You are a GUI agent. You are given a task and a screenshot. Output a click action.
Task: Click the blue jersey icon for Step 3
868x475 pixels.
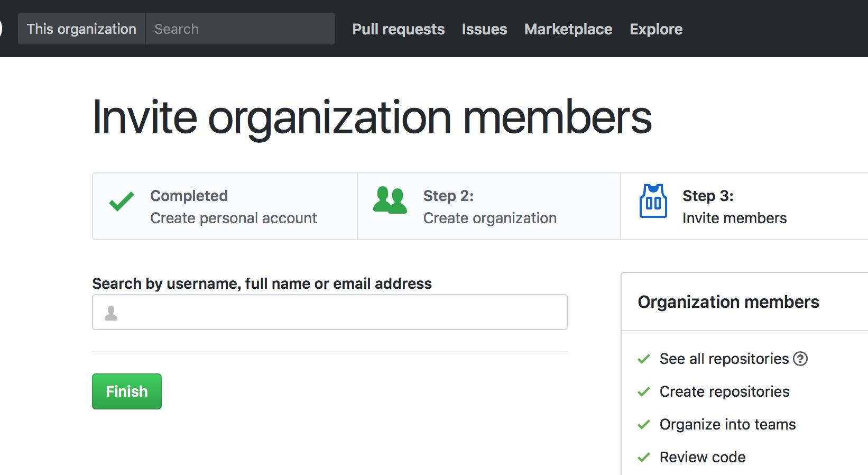click(653, 202)
